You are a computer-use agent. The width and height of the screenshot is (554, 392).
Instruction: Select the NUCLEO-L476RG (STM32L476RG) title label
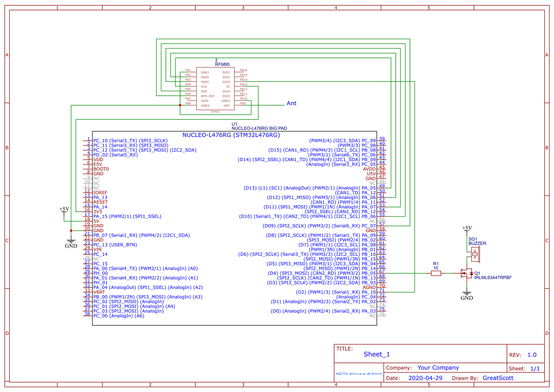231,135
